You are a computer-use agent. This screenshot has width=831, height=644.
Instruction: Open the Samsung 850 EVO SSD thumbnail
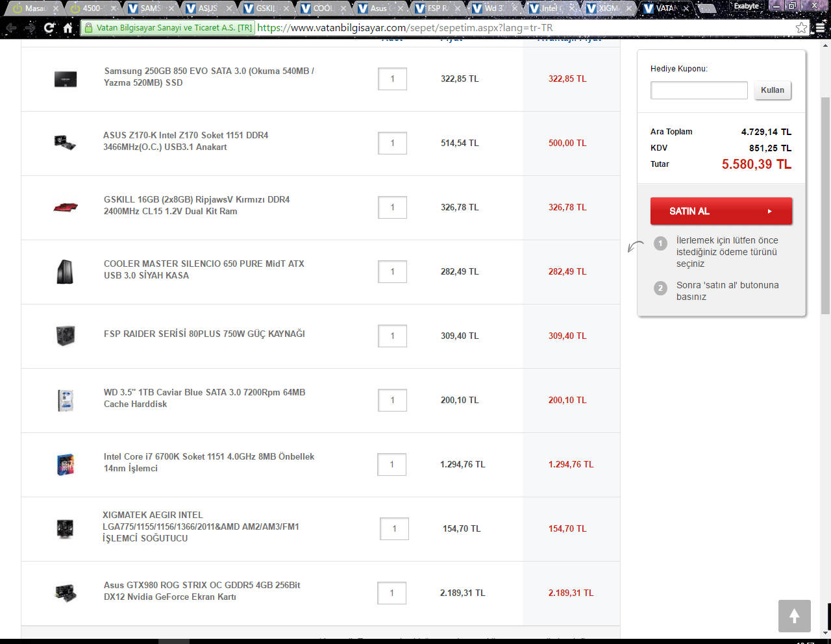[65, 79]
